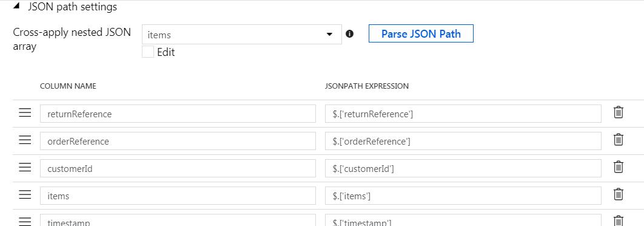This screenshot has width=644, height=226.
Task: Open the Cross-apply nested JSON array dropdown
Action: coord(242,34)
